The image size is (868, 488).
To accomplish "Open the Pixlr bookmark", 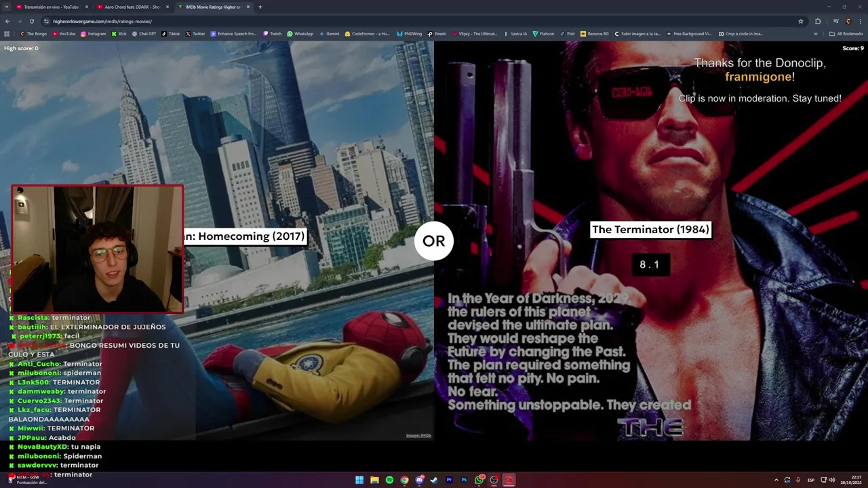I will (x=568, y=33).
